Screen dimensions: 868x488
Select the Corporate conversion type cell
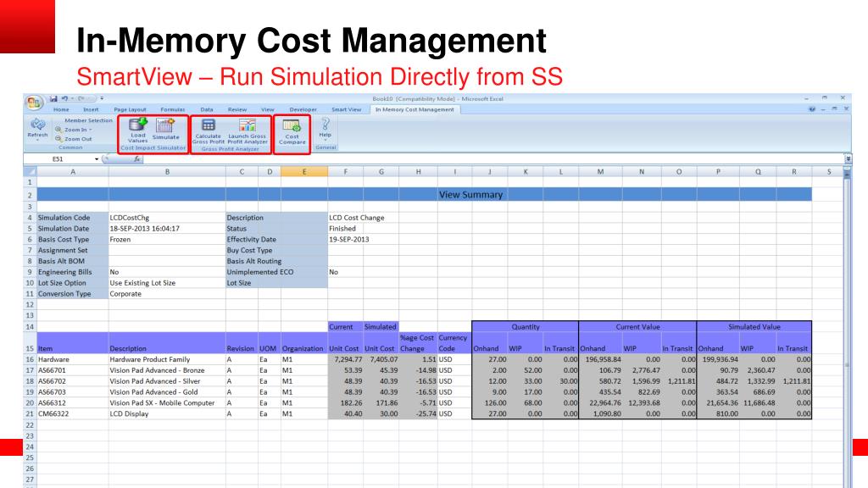pos(167,294)
